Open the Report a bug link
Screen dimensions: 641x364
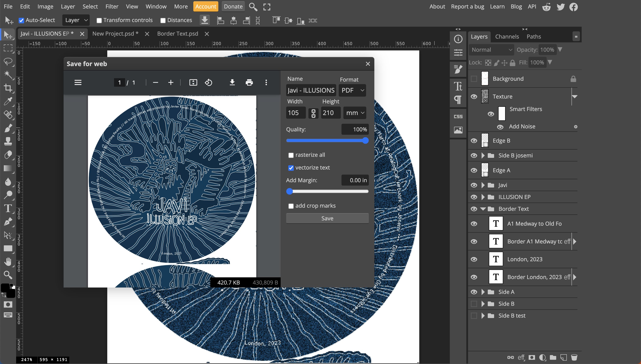pyautogui.click(x=467, y=7)
